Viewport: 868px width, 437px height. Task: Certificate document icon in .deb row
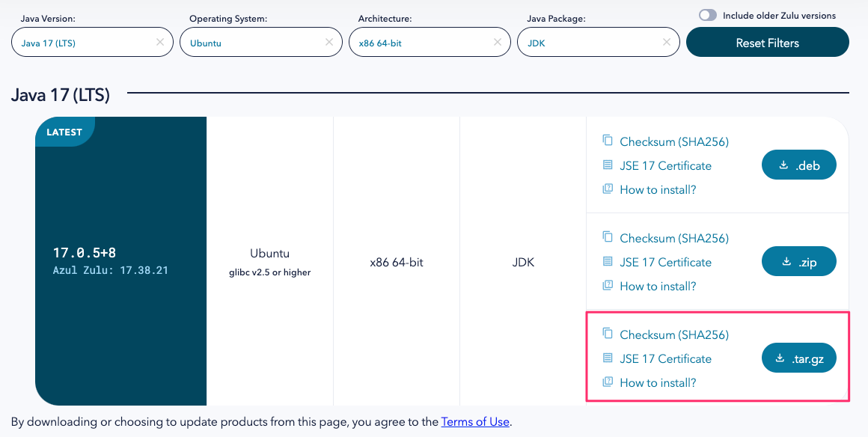click(x=608, y=165)
